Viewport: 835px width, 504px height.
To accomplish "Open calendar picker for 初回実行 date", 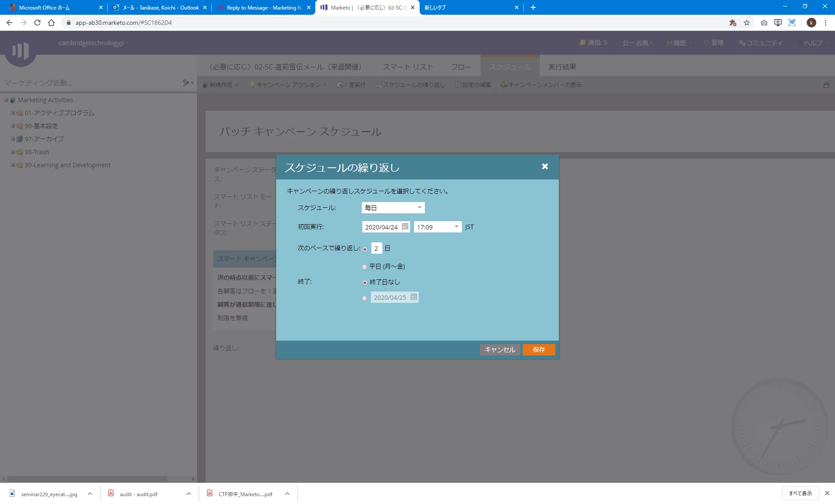I will (x=405, y=227).
